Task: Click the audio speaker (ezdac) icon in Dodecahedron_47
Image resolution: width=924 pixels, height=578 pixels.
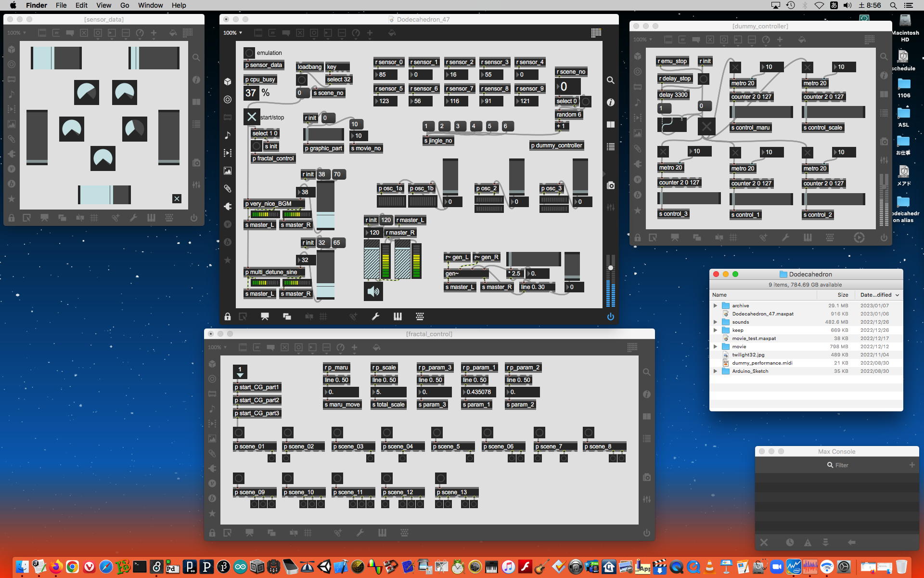Action: [373, 291]
